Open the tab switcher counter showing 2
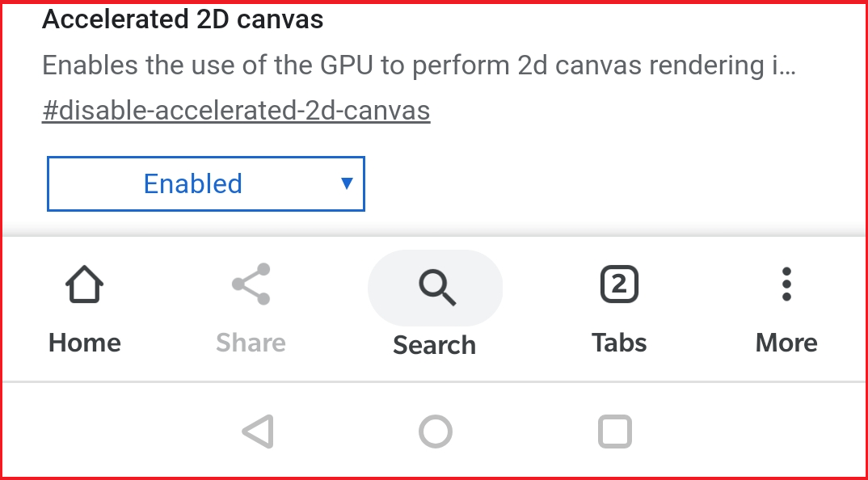 [619, 284]
